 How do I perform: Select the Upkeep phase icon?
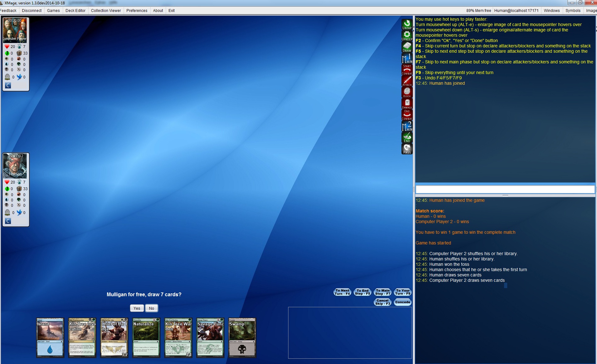tap(407, 36)
